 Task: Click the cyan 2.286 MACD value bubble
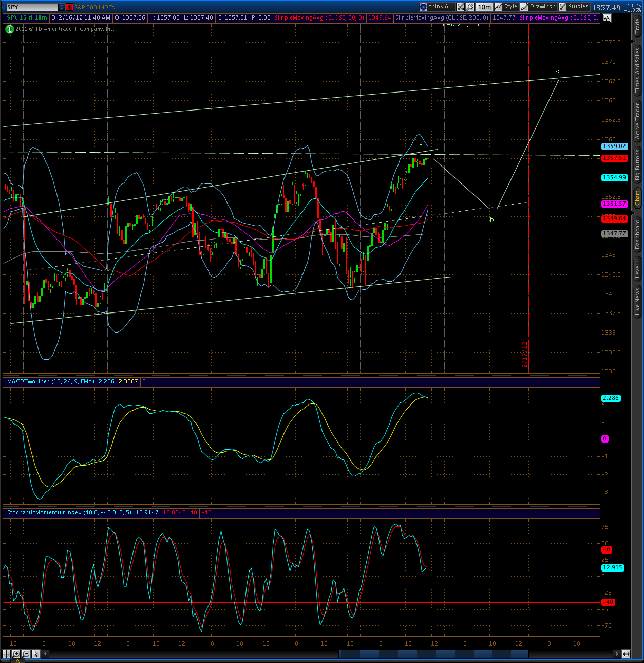point(611,398)
